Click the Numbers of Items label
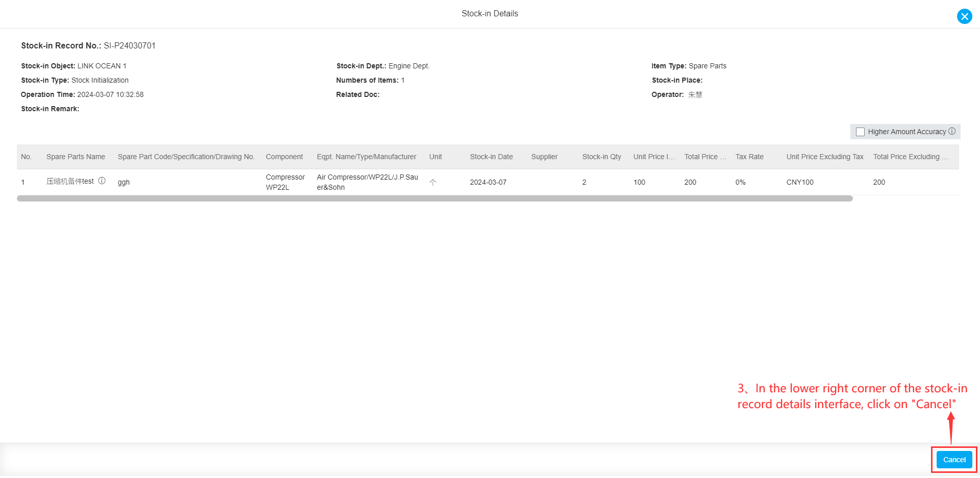The width and height of the screenshot is (980, 478). (x=367, y=80)
